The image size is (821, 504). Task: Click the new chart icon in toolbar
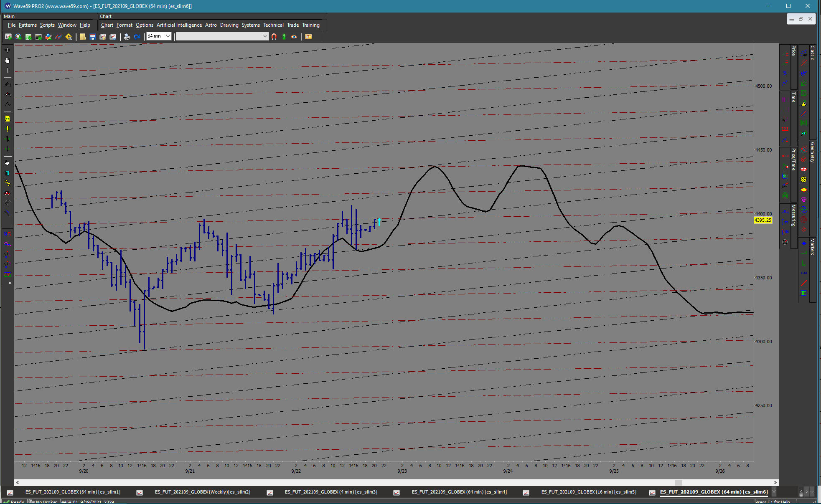(8, 37)
